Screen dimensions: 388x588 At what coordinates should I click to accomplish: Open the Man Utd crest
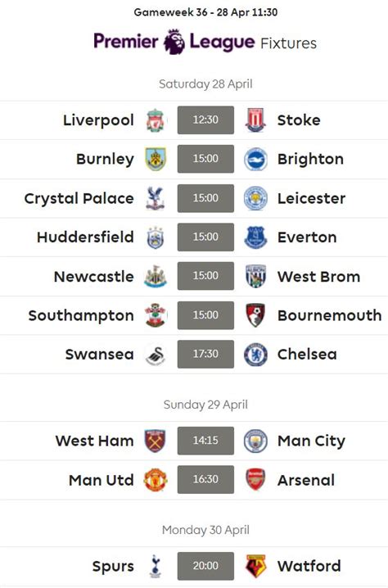[x=156, y=480]
